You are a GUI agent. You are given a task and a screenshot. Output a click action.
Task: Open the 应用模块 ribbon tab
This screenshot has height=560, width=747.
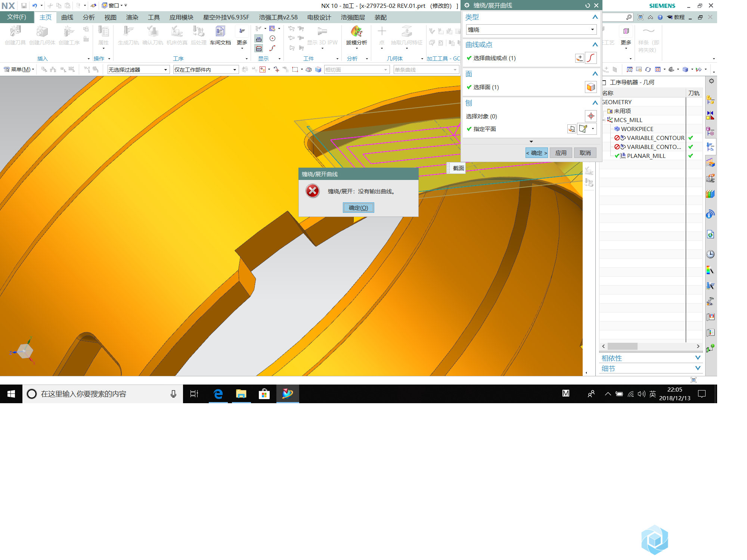182,18
